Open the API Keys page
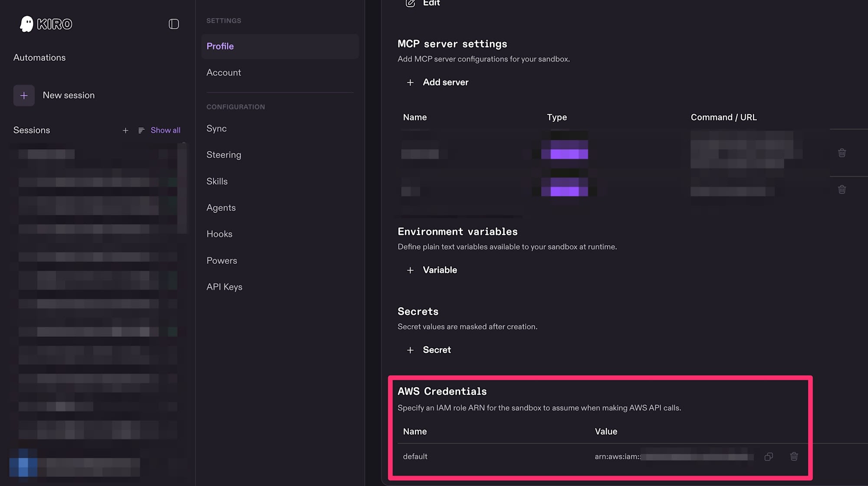This screenshot has height=486, width=868. (224, 287)
